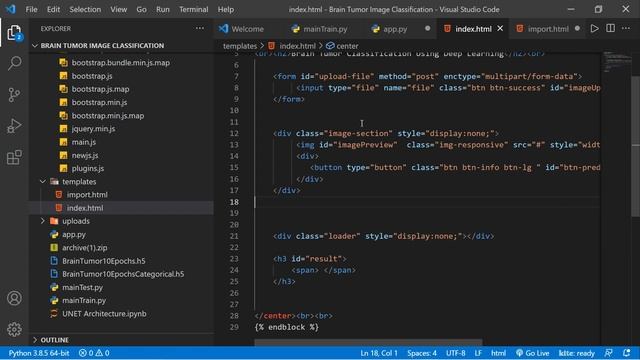Expand the uploads folder
640x360 pixels.
pos(76,221)
